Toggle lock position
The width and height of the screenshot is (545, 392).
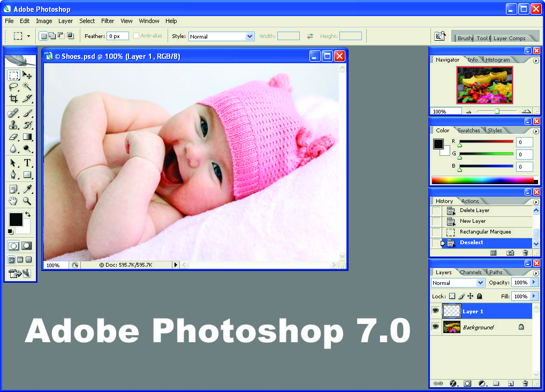point(470,296)
